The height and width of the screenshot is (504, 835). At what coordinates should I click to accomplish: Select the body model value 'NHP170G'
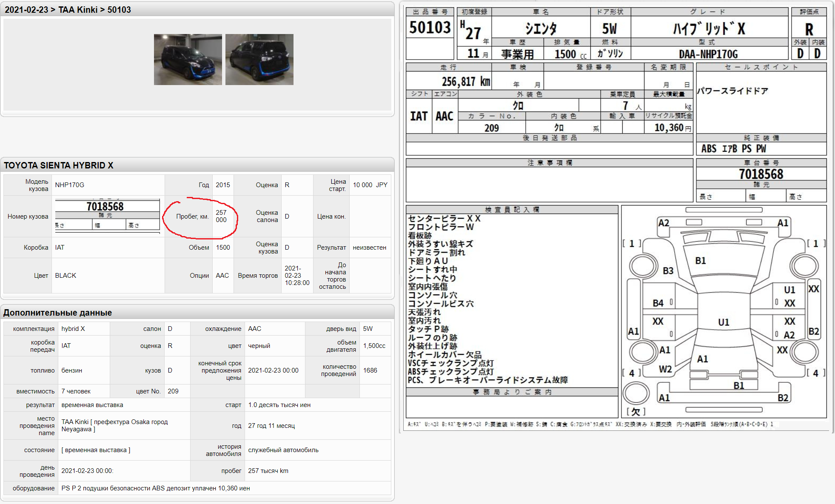(70, 185)
